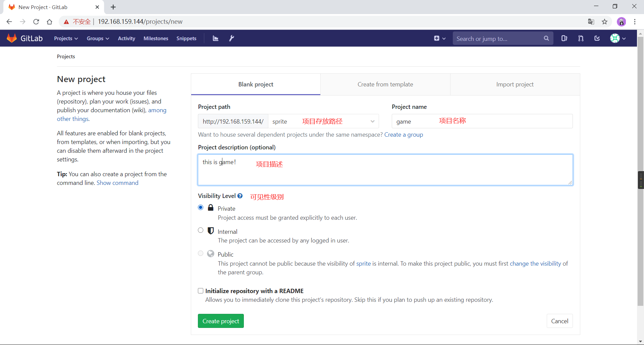Open the Activity menu item
This screenshot has height=345, width=644.
126,39
